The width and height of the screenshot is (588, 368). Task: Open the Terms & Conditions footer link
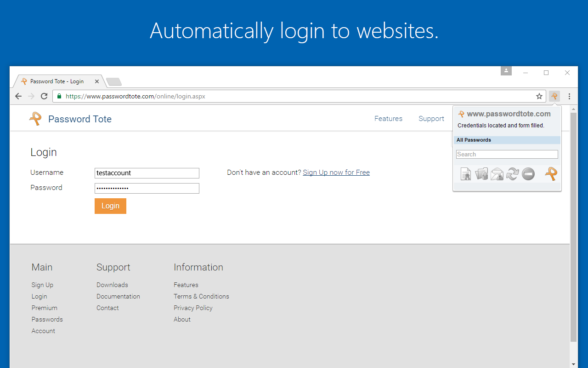coord(201,296)
